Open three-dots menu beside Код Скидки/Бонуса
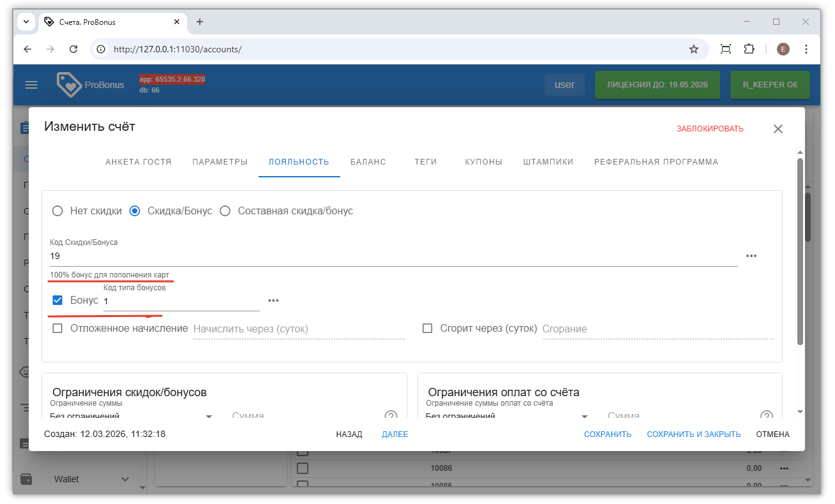This screenshot has height=504, width=835. pos(751,256)
